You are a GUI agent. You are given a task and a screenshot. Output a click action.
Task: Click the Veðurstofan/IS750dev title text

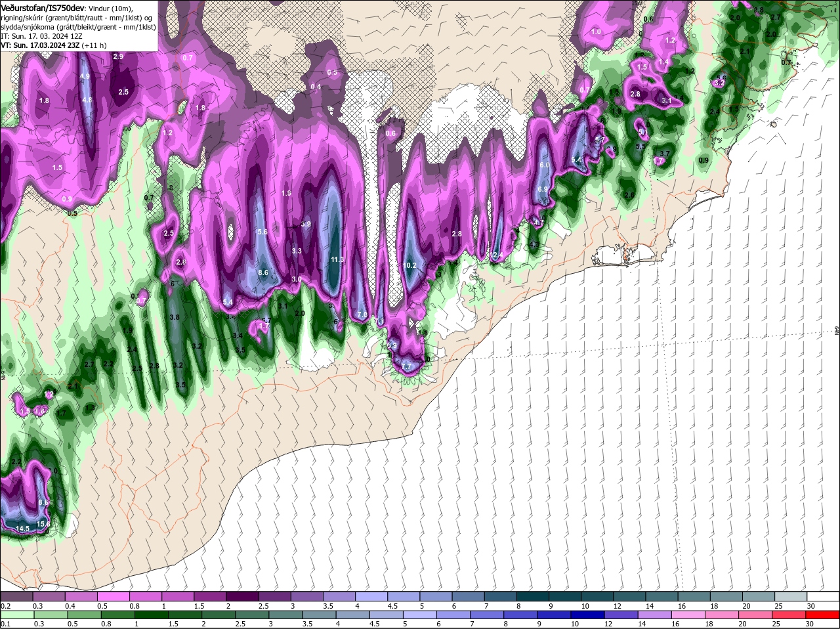(x=42, y=7)
